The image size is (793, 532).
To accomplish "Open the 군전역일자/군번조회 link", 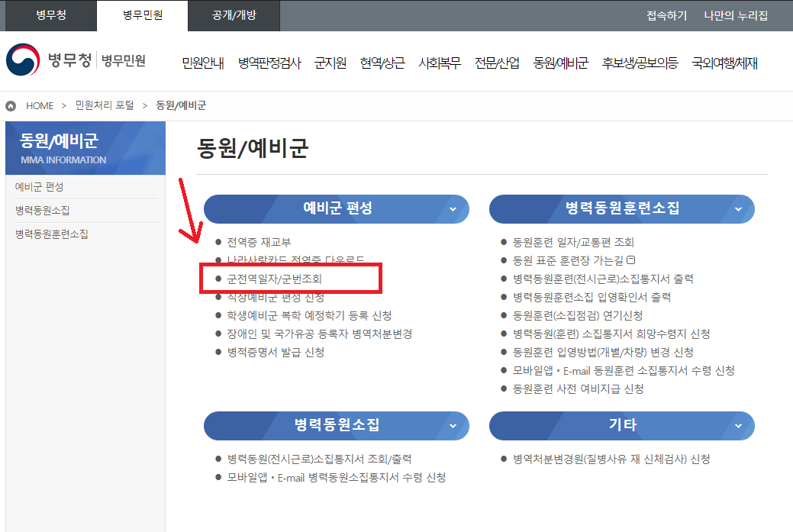I will point(274,279).
